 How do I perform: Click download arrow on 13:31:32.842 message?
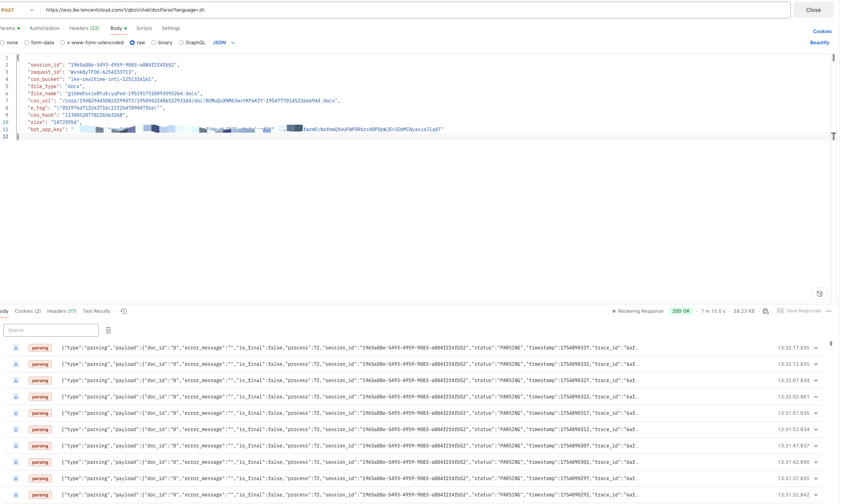click(x=16, y=495)
